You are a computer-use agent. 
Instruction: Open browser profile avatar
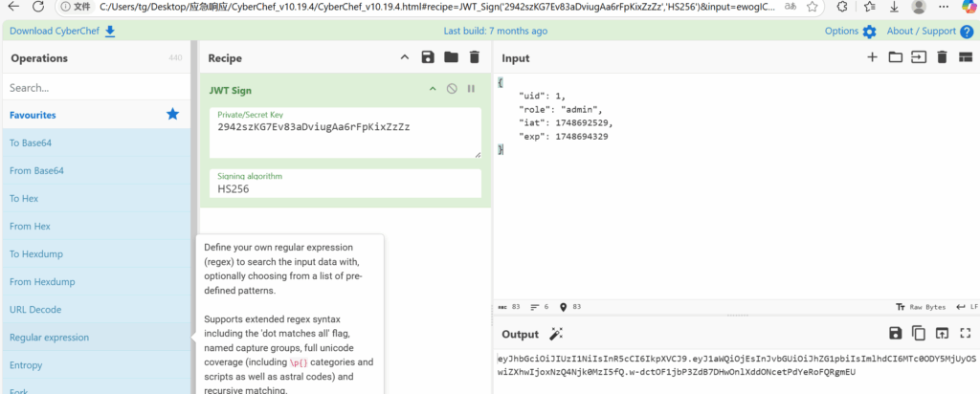[918, 7]
